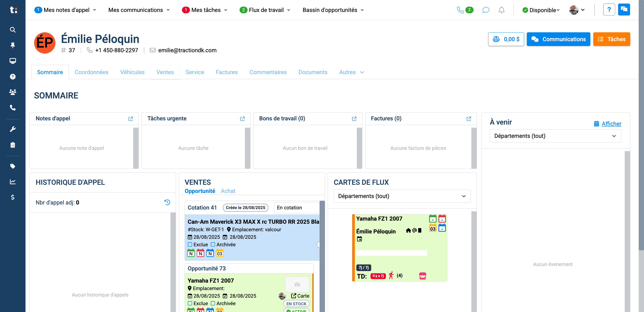Viewport: 644px width, 312px height.
Task: Click the sidebar question-mark help icon
Action: (13, 77)
